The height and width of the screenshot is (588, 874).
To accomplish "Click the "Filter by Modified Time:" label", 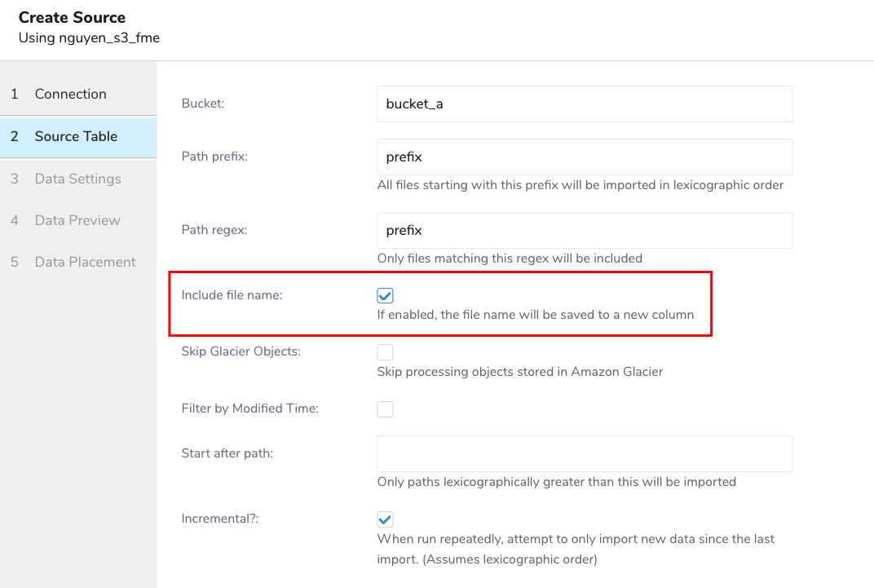I will tap(249, 408).
